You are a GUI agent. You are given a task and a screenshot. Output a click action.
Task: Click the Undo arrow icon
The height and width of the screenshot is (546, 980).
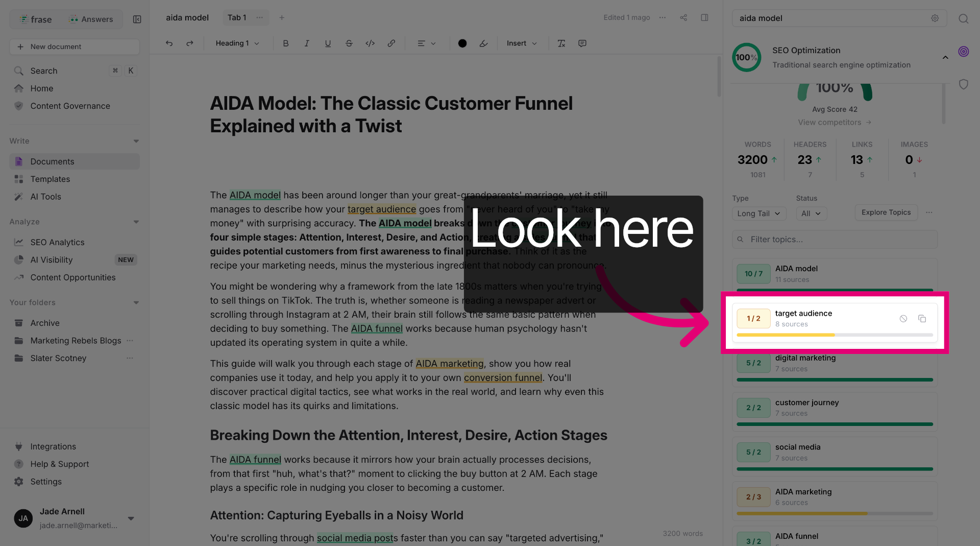(169, 43)
